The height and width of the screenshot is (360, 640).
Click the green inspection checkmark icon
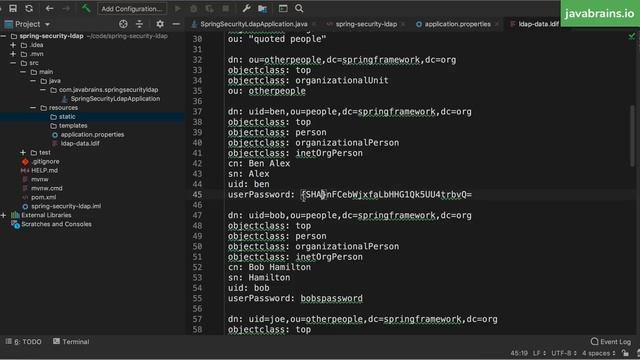(x=632, y=37)
